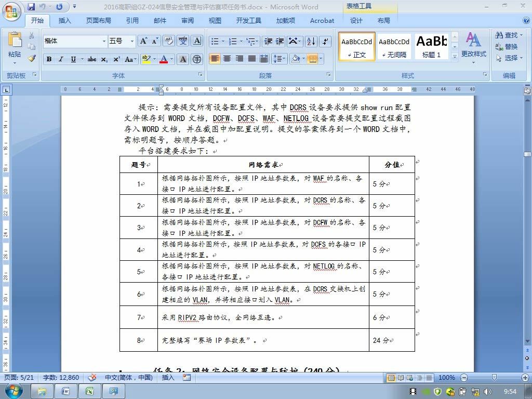Image resolution: width=532 pixels, height=399 pixels.
Task: Apply paragraph shading fill color
Action: coord(296,59)
